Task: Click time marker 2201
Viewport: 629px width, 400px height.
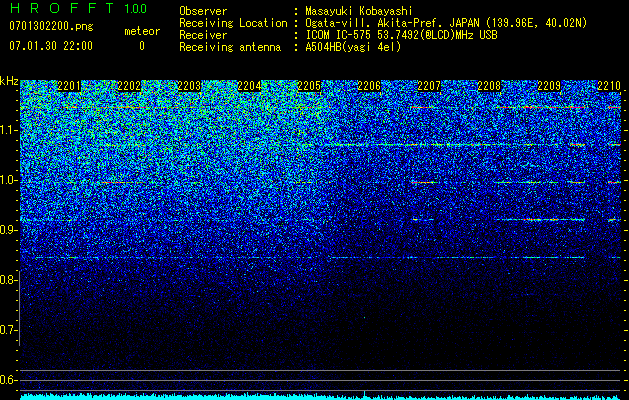Action: [x=69, y=86]
